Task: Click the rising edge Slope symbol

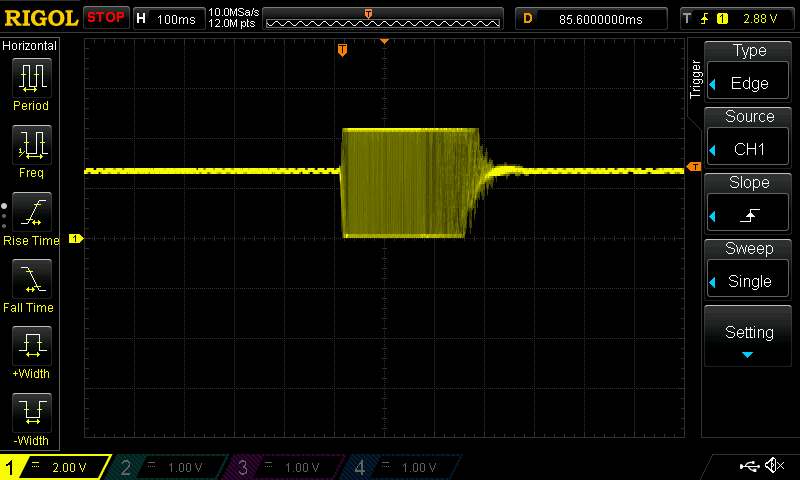Action: coord(749,216)
